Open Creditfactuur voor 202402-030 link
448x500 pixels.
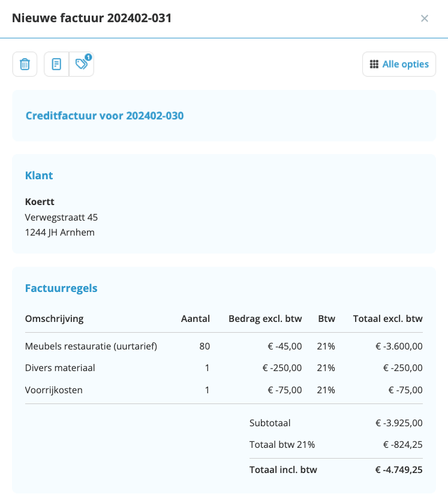(105, 116)
